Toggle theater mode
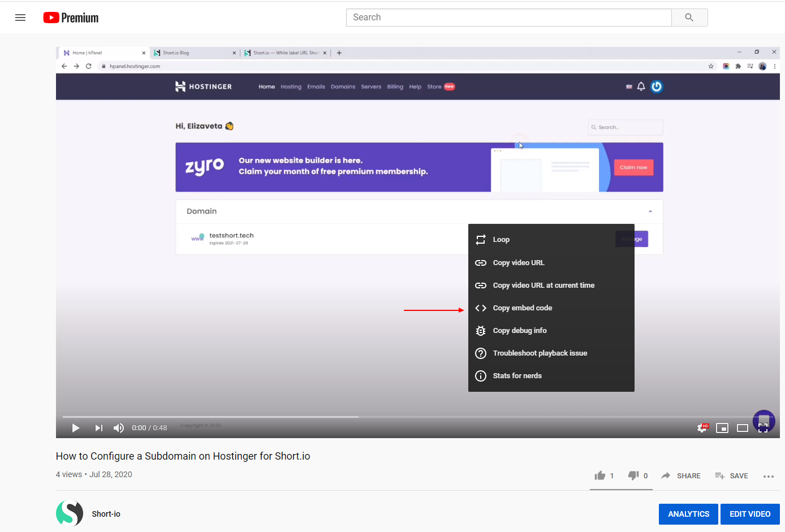 pyautogui.click(x=743, y=428)
